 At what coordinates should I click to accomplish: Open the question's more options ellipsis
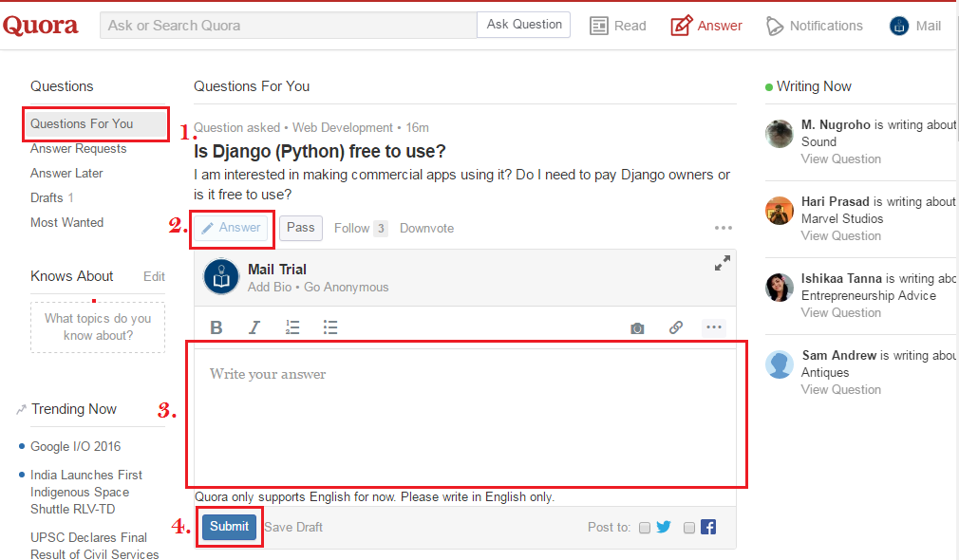pos(724,228)
